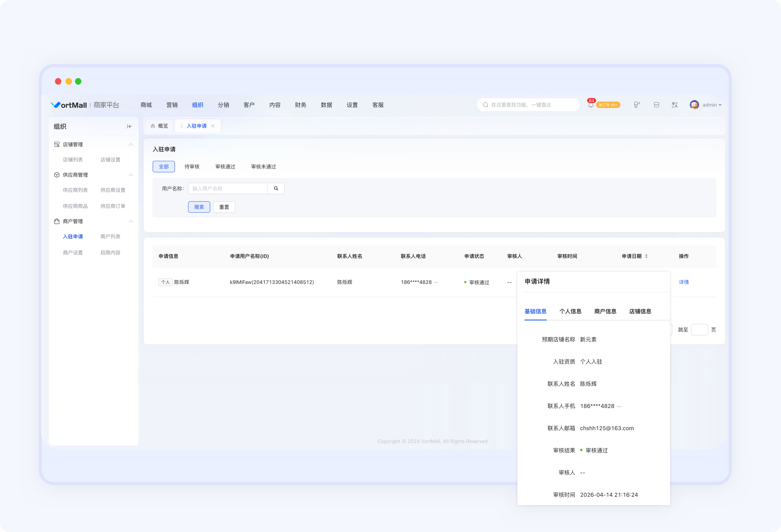
Task: Go to 商户列表 in sidebar
Action: pos(110,236)
